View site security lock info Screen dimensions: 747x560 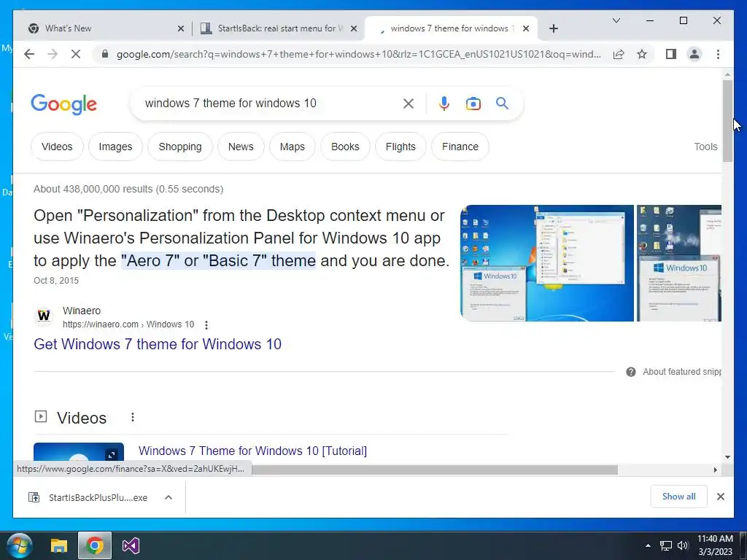coord(105,54)
